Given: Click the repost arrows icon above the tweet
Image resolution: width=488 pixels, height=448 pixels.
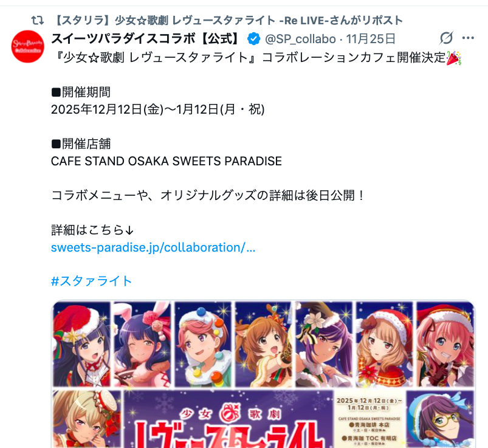Looking at the screenshot, I should [38, 21].
